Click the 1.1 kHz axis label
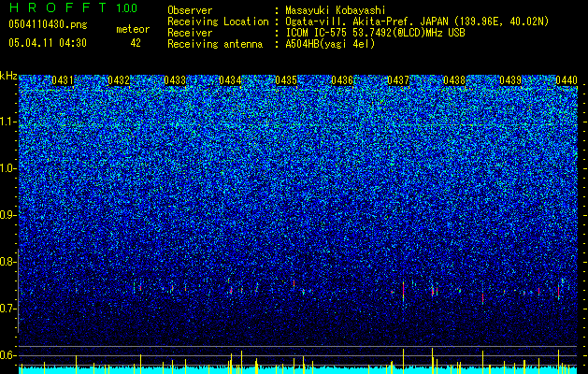 [x=7, y=122]
